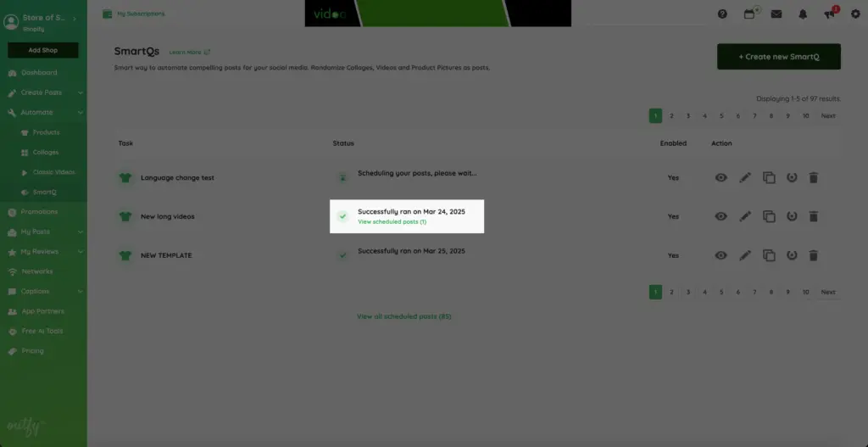The width and height of the screenshot is (868, 447).
Task: Go to Dashboard in the sidebar
Action: (39, 73)
